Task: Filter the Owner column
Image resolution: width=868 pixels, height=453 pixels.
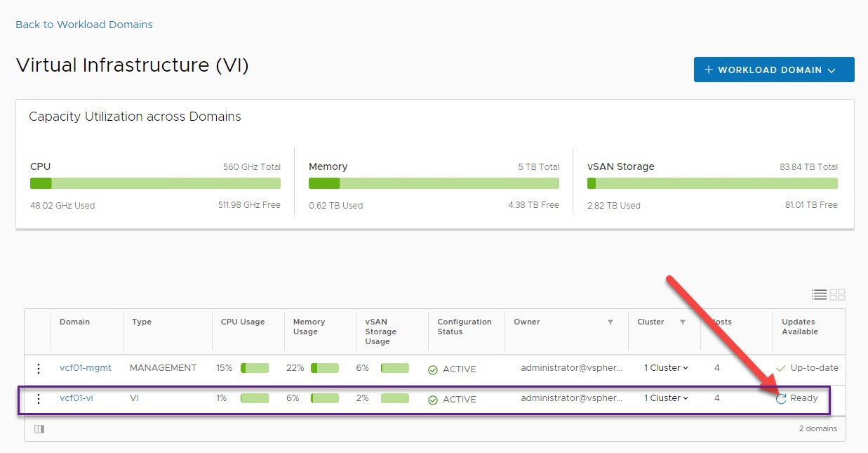Action: pos(610,322)
